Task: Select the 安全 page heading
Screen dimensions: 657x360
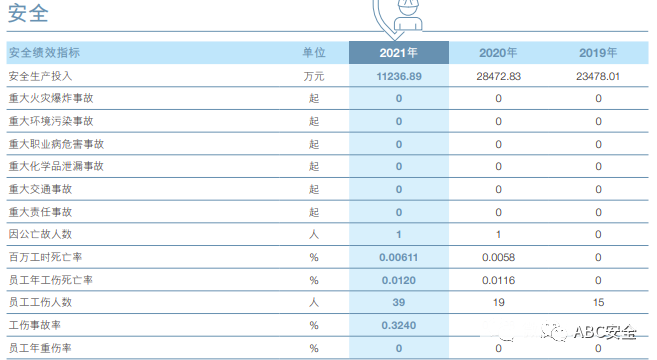Action: click(28, 13)
